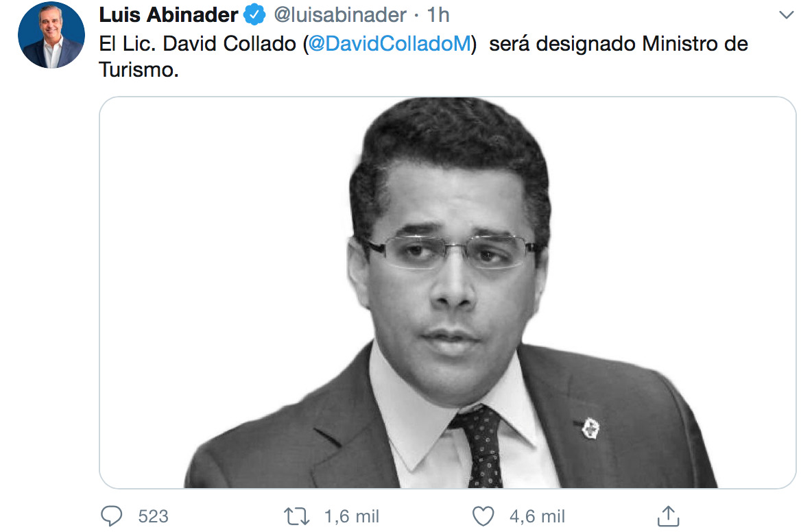Click the lapel pin in the photo

(x=590, y=428)
